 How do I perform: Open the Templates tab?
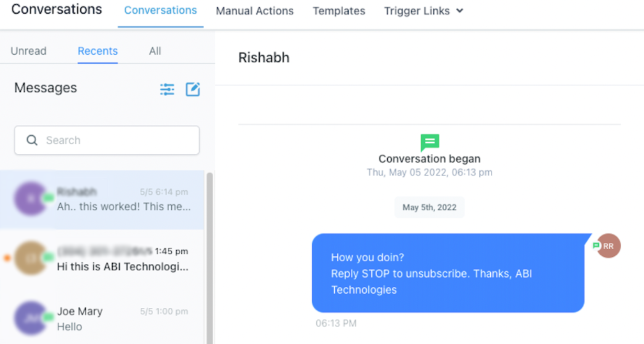[x=339, y=11]
